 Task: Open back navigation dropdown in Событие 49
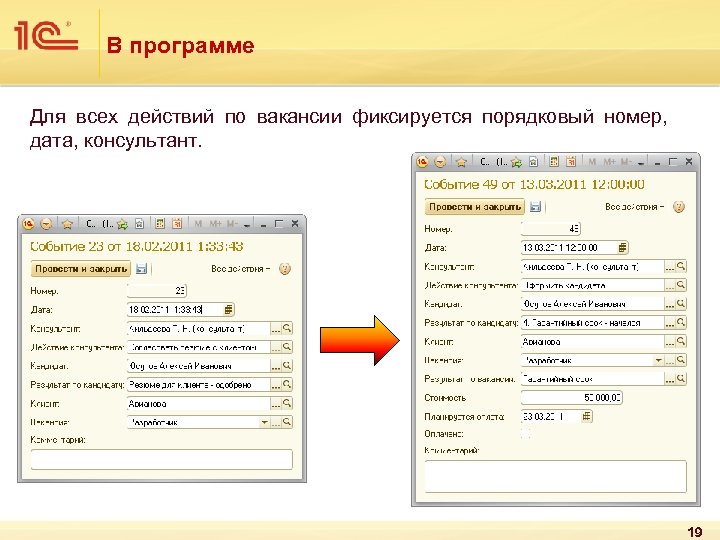click(x=440, y=162)
